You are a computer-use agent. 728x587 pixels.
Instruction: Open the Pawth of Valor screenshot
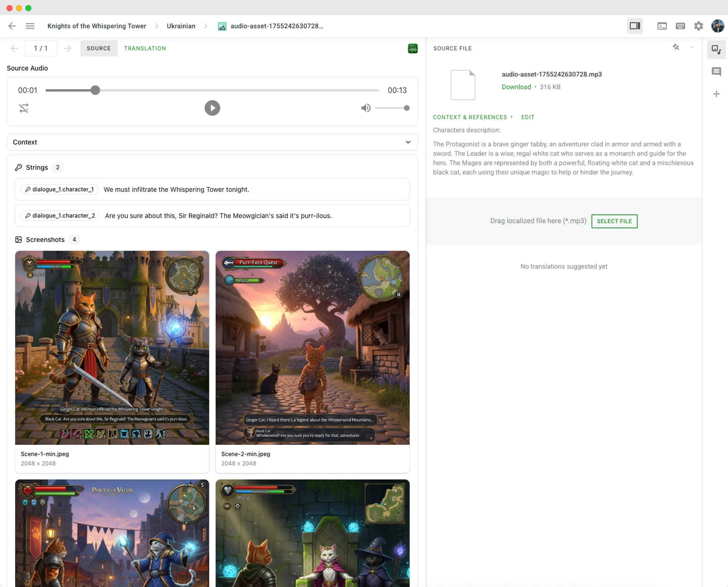coord(112,533)
